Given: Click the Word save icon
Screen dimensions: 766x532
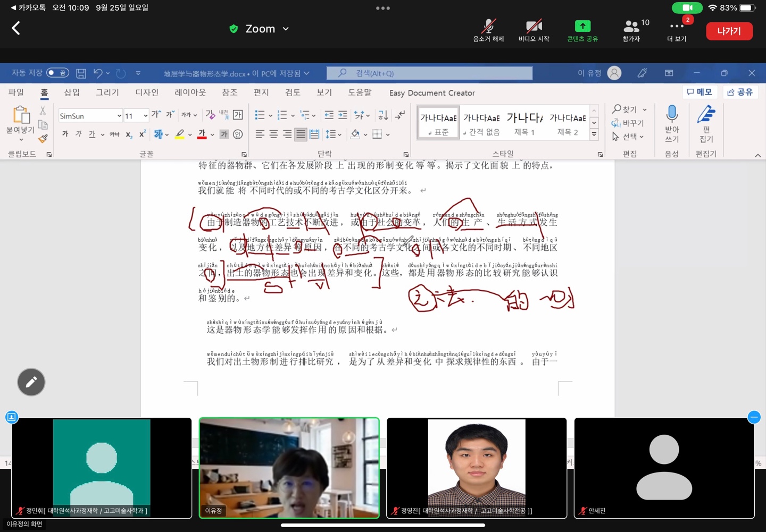Looking at the screenshot, I should [x=81, y=73].
